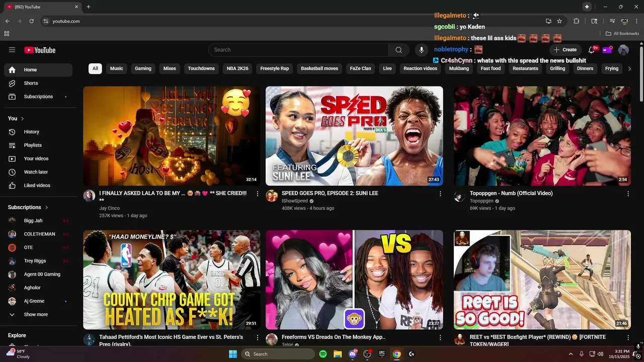Viewport: 644px width, 362px height.
Task: Open the Agent 00 Gaming subscription
Action: pos(38,275)
